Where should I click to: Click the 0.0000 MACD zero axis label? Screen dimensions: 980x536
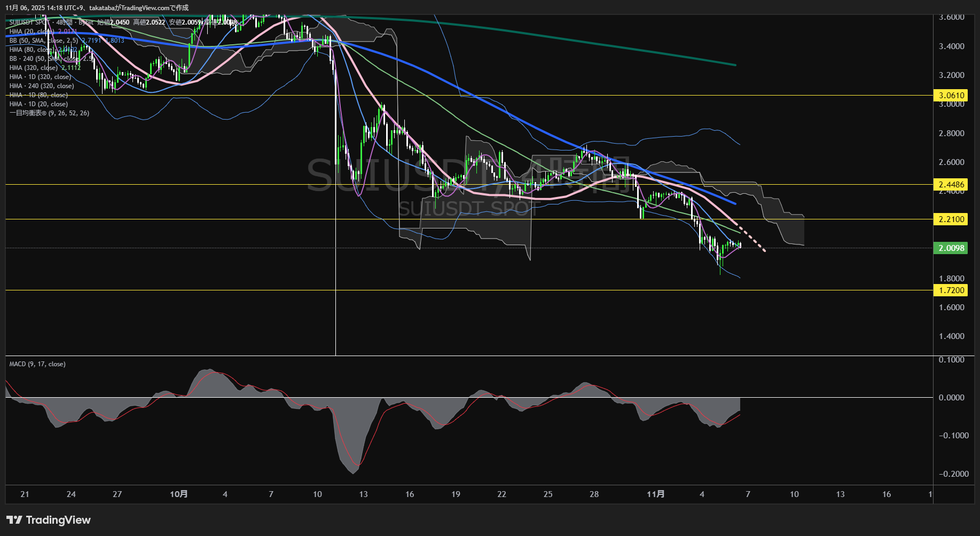click(951, 398)
